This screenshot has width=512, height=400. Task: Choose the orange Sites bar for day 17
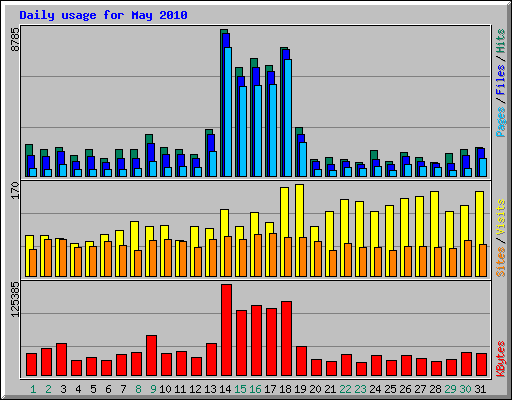(x=273, y=255)
